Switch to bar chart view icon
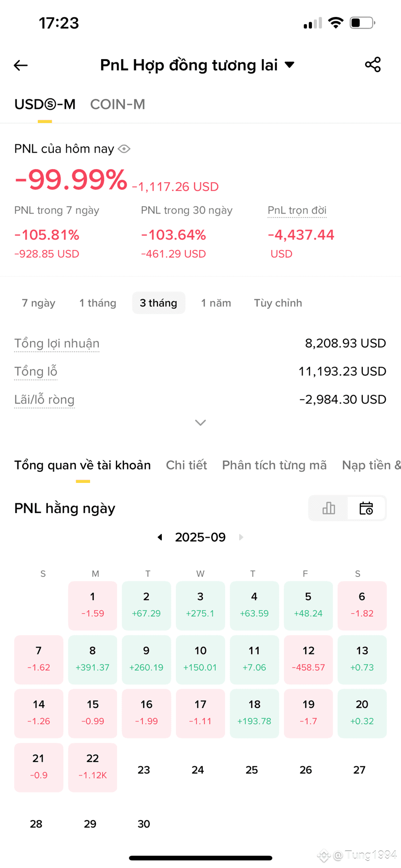The width and height of the screenshot is (401, 868). (x=329, y=508)
